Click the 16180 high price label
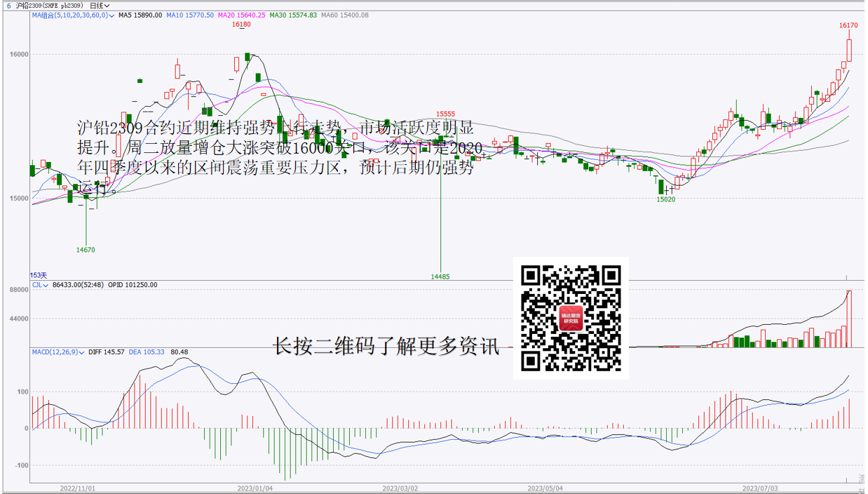The height and width of the screenshot is (494, 868). coord(241,25)
